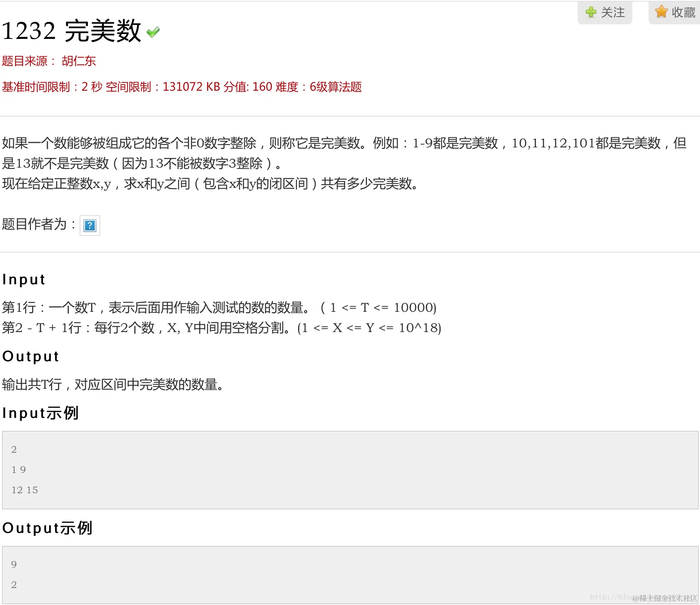Click sample output value '9'
This screenshot has width=700, height=605.
[14, 565]
